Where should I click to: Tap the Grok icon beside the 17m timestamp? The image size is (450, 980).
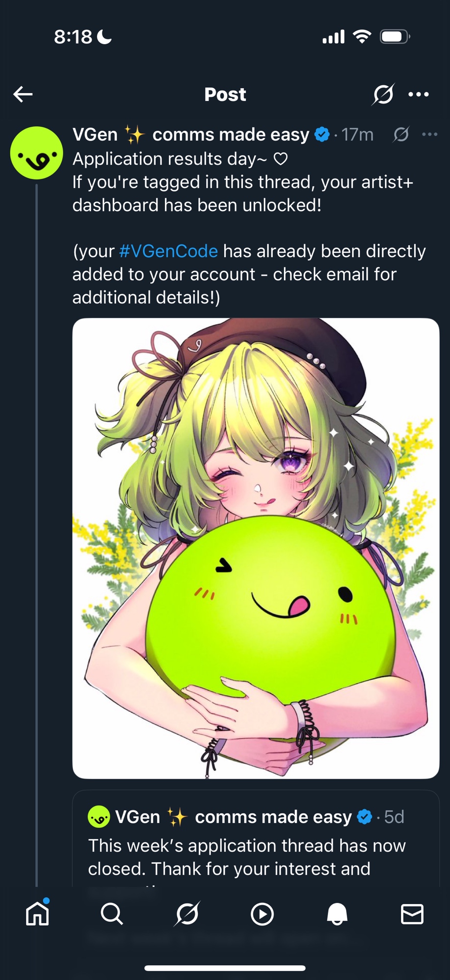401,134
